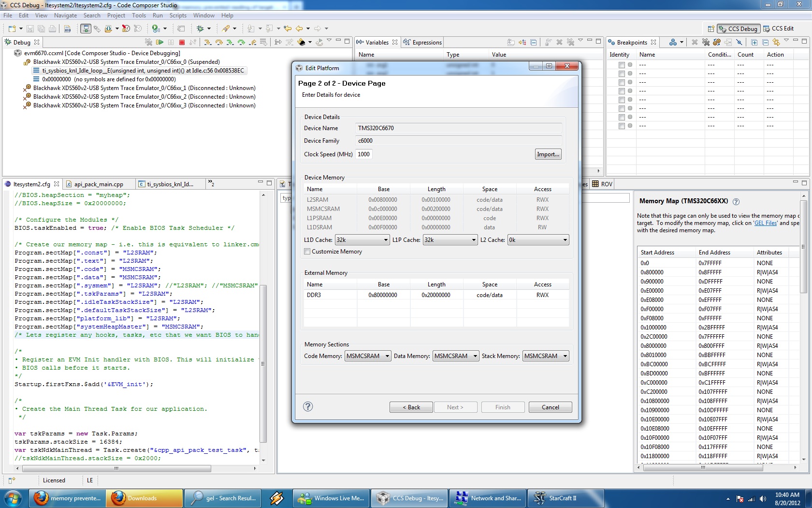Open StarCraft II from the taskbar
The height and width of the screenshot is (508, 812).
click(x=565, y=498)
